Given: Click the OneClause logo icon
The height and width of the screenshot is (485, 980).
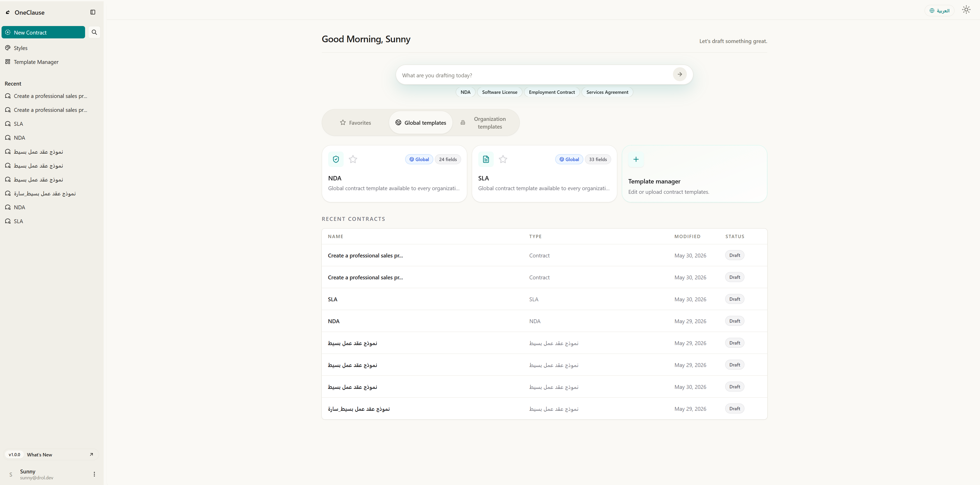Looking at the screenshot, I should (x=8, y=13).
